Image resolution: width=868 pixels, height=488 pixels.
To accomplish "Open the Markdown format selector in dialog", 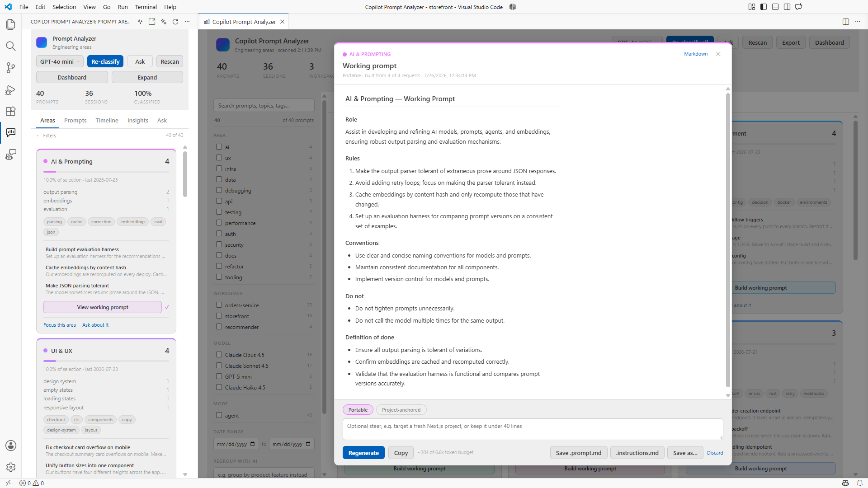I will tap(696, 54).
